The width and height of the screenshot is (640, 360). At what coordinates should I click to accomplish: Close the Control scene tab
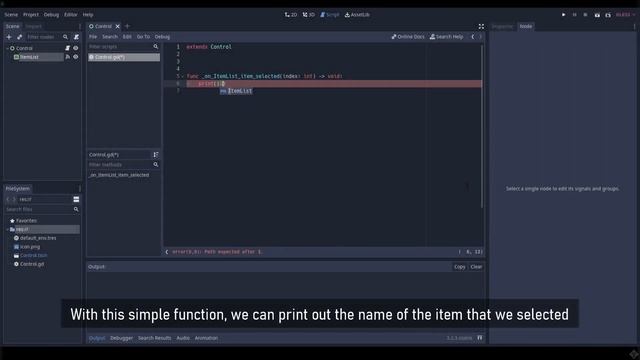pos(118,26)
